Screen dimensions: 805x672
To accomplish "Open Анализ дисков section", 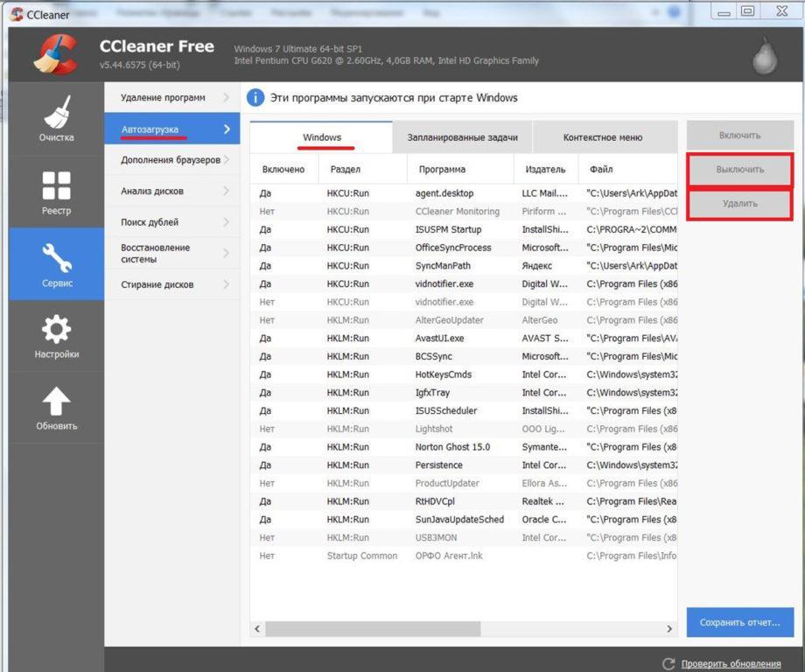I will (x=172, y=191).
